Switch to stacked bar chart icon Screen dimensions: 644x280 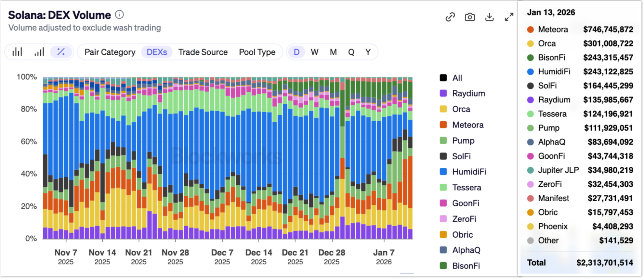coord(17,52)
